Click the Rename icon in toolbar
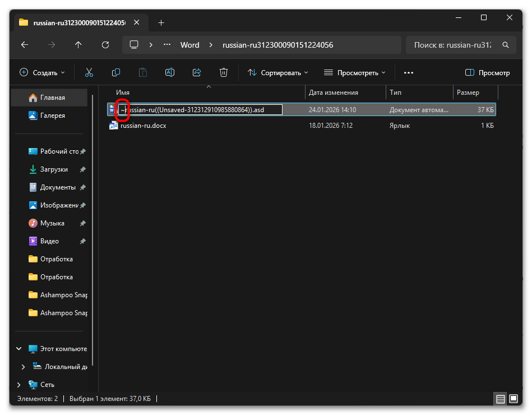 click(170, 72)
